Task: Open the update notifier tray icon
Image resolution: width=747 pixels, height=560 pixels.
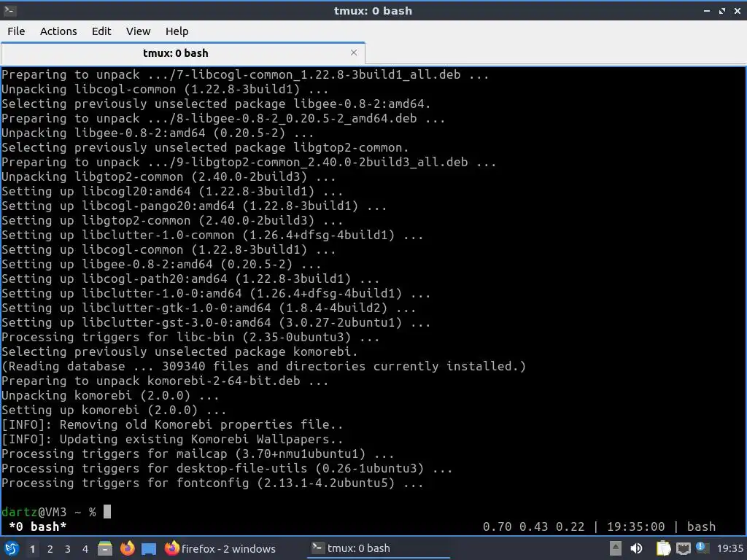Action: point(703,548)
